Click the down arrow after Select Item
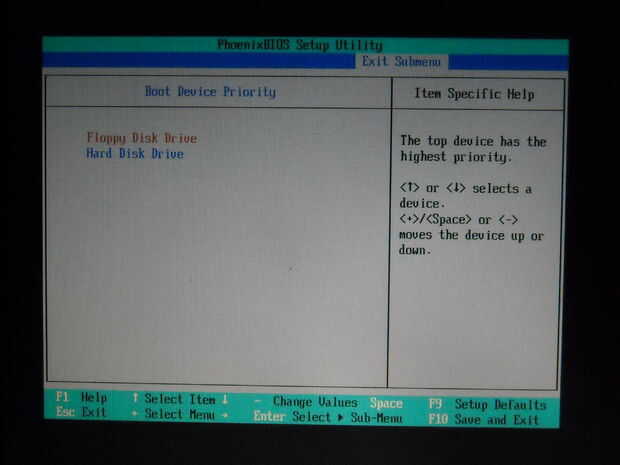The height and width of the screenshot is (465, 620). [x=225, y=399]
